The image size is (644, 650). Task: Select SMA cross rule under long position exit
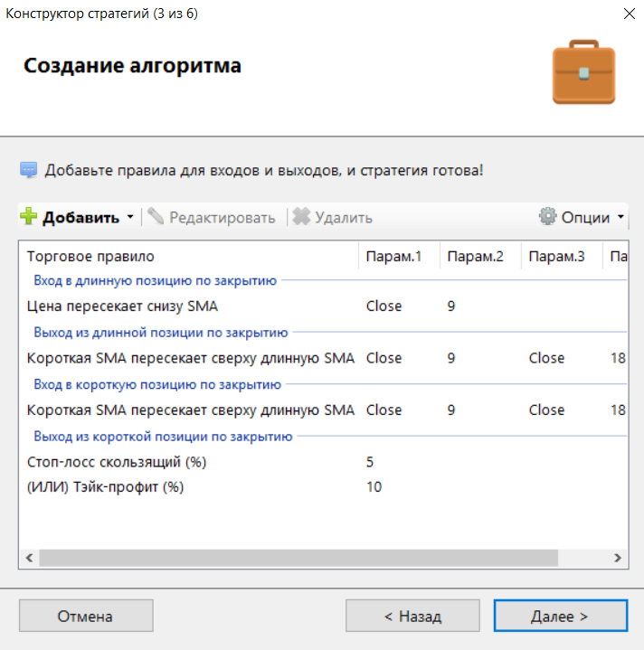point(191,358)
